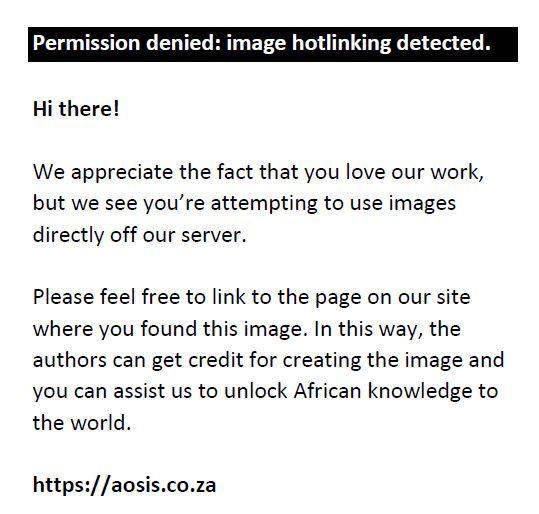Click the line "Please feel free to link"
Viewport: 539px width, 514px height.
[x=251, y=297]
